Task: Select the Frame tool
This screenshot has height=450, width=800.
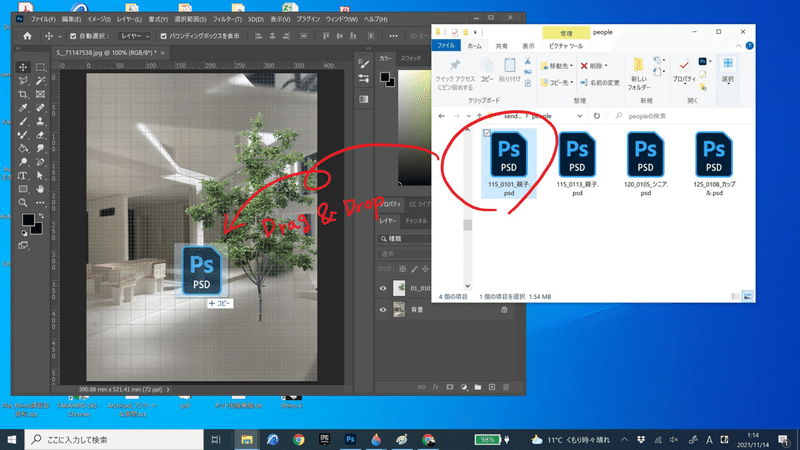Action: (x=40, y=94)
